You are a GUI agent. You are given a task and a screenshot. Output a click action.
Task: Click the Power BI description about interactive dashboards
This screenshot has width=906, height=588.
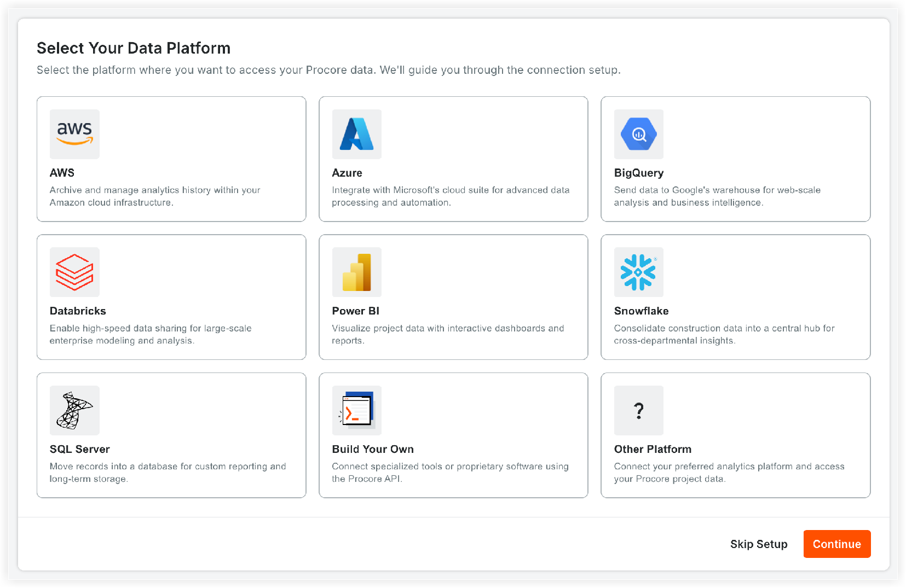coord(448,334)
